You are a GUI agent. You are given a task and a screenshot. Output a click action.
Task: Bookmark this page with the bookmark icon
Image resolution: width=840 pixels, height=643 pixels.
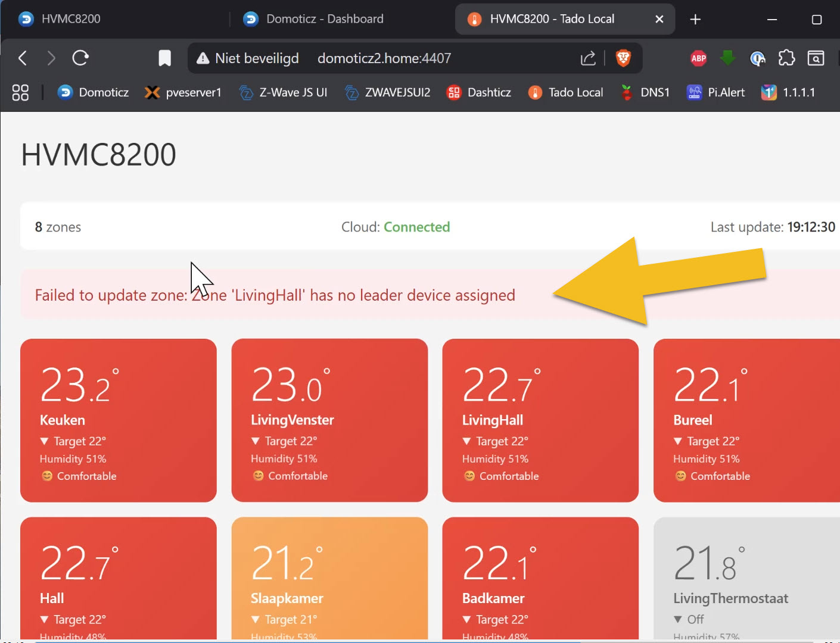[164, 58]
